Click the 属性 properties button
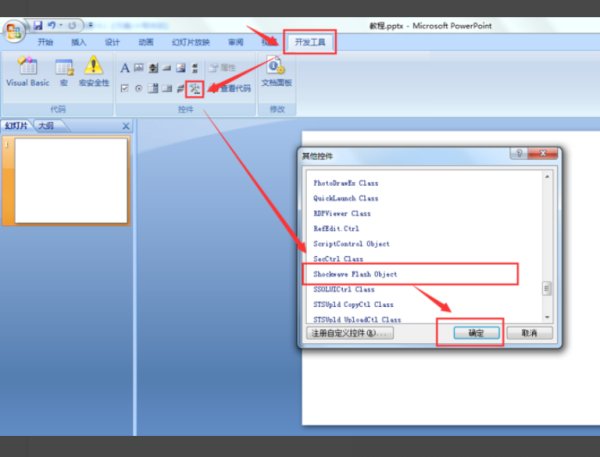Viewport: 600px width, 457px height. [x=223, y=68]
